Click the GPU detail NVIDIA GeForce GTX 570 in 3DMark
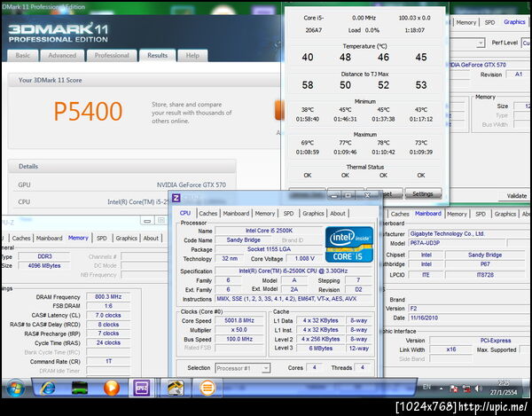 192,184
